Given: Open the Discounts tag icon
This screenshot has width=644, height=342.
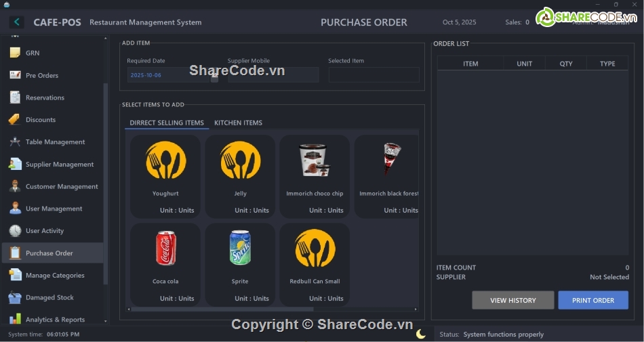Looking at the screenshot, I should point(15,120).
